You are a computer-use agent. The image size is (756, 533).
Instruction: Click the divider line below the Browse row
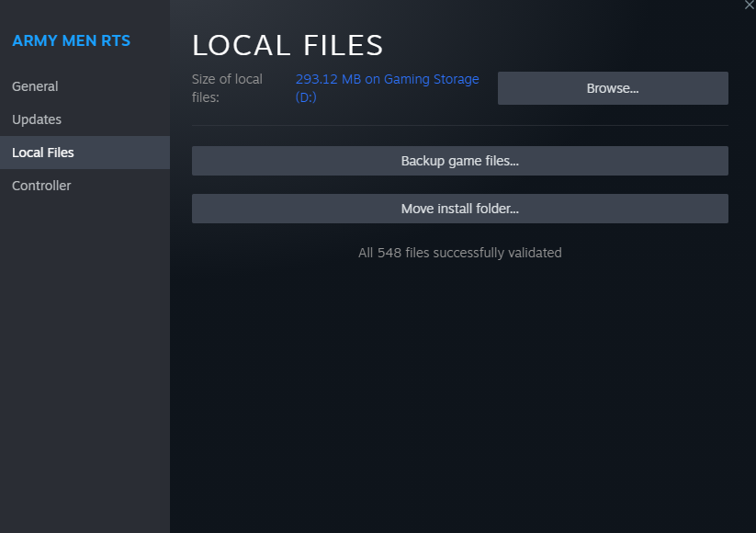(x=459, y=125)
